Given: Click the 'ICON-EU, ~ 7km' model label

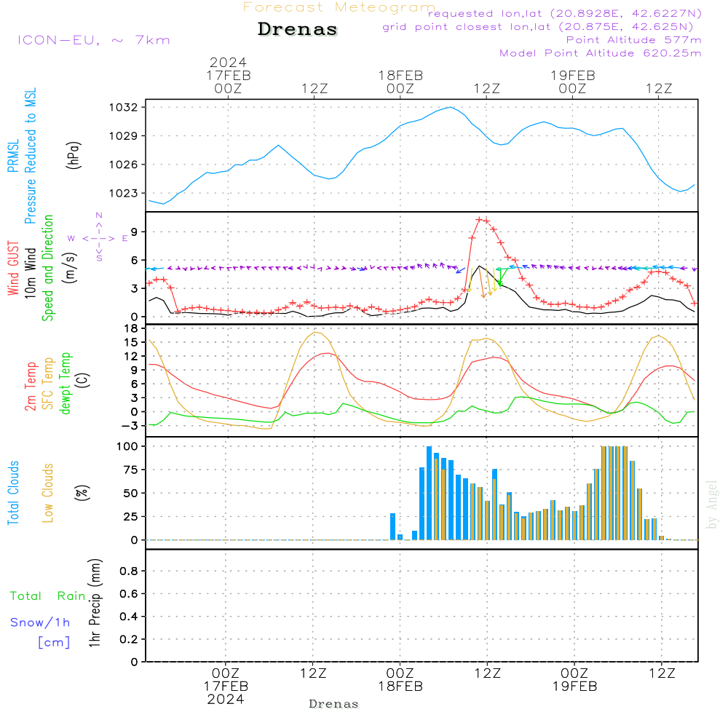Looking at the screenshot, I should tap(94, 40).
